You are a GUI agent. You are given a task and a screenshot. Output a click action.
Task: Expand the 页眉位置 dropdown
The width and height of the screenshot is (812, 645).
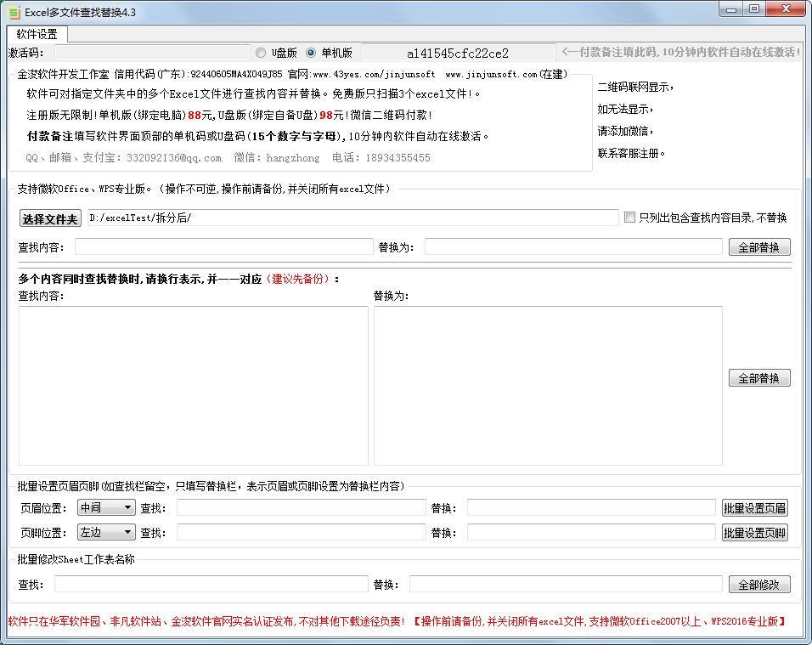tap(106, 507)
